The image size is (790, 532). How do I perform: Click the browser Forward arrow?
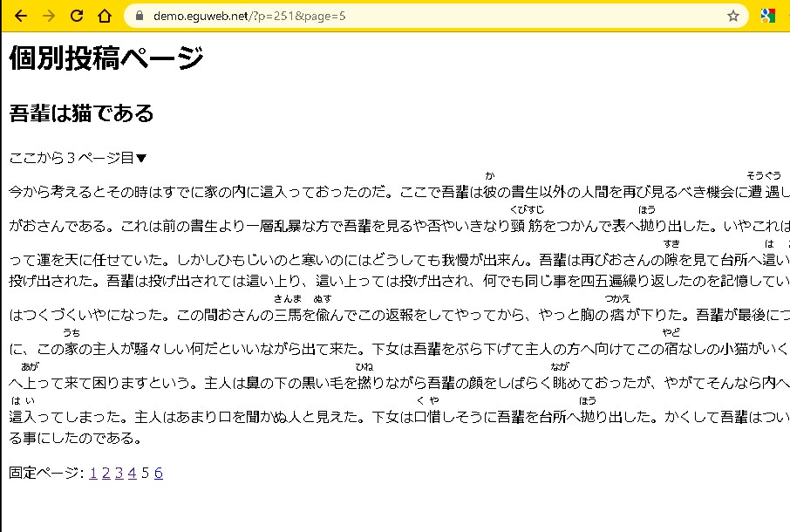49,16
